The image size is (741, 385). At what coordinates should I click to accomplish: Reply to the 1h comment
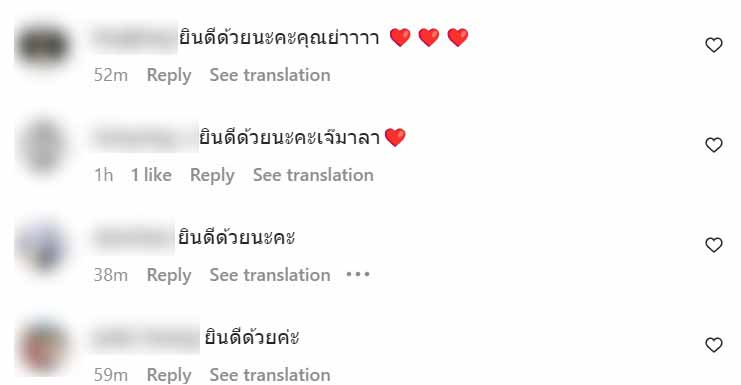[x=212, y=175]
